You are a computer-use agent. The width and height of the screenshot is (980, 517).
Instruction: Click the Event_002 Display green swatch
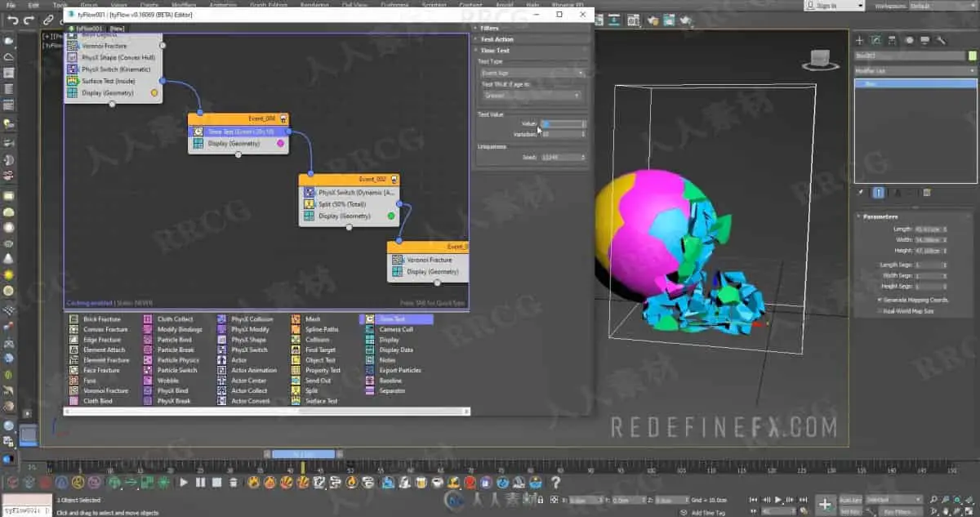point(391,216)
